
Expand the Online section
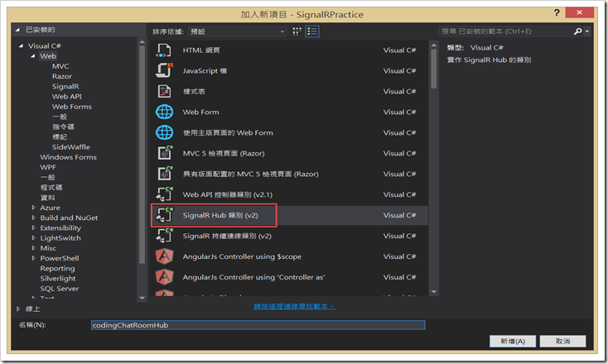[x=18, y=309]
